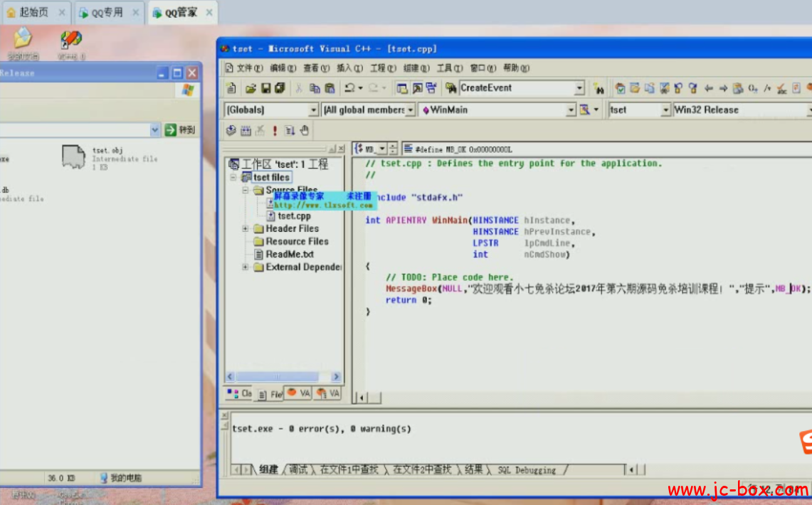Image resolution: width=812 pixels, height=505 pixels.
Task: Click the Visual Assist comment selection icon
Action: point(767,88)
